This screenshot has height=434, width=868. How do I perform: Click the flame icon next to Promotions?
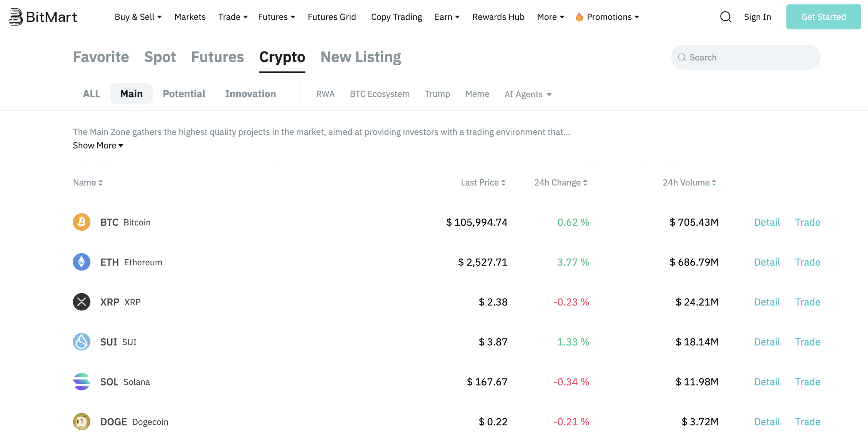tap(579, 17)
